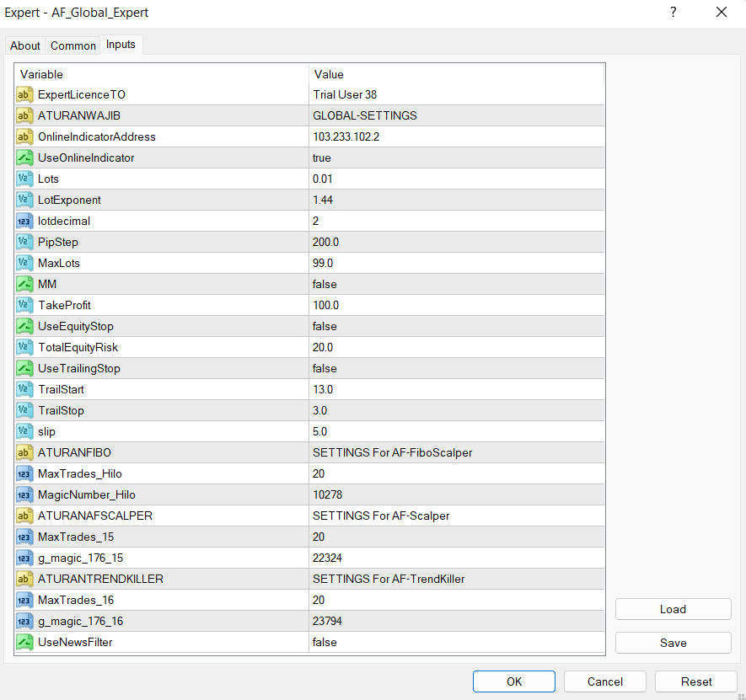Switch to the About tab
The height and width of the screenshot is (700, 746).
click(x=25, y=45)
